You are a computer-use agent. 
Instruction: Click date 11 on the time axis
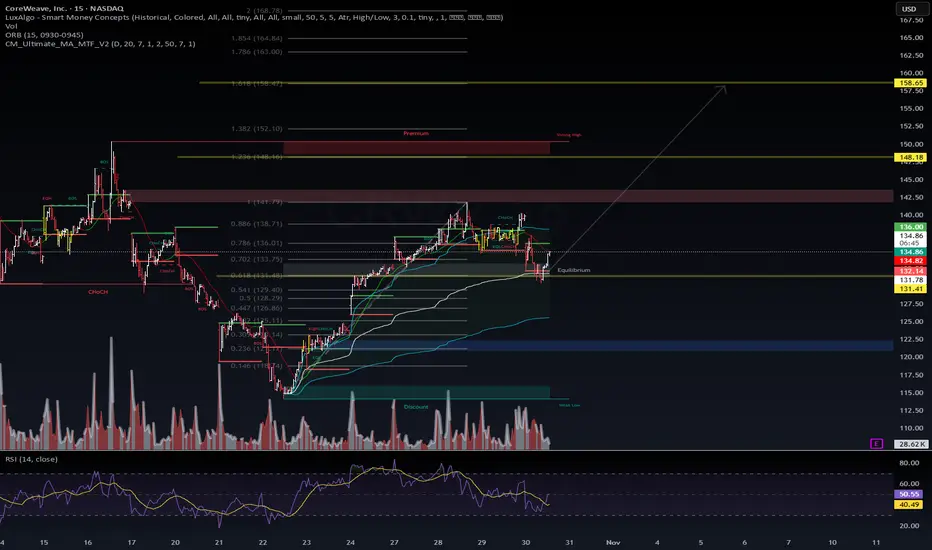click(x=876, y=542)
